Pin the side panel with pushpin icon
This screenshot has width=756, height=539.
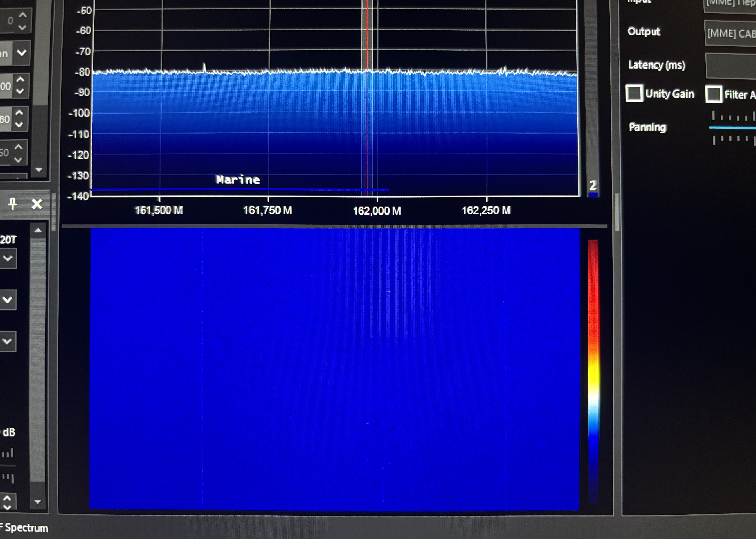[13, 204]
